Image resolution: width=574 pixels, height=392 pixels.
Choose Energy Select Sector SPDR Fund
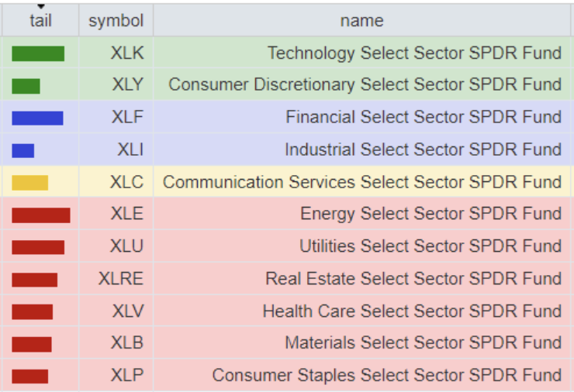(430, 215)
